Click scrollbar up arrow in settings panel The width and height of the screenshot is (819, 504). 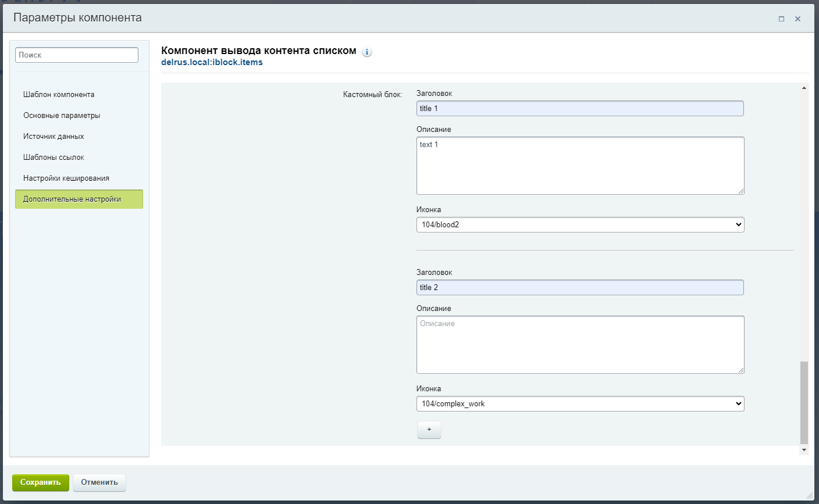point(804,88)
